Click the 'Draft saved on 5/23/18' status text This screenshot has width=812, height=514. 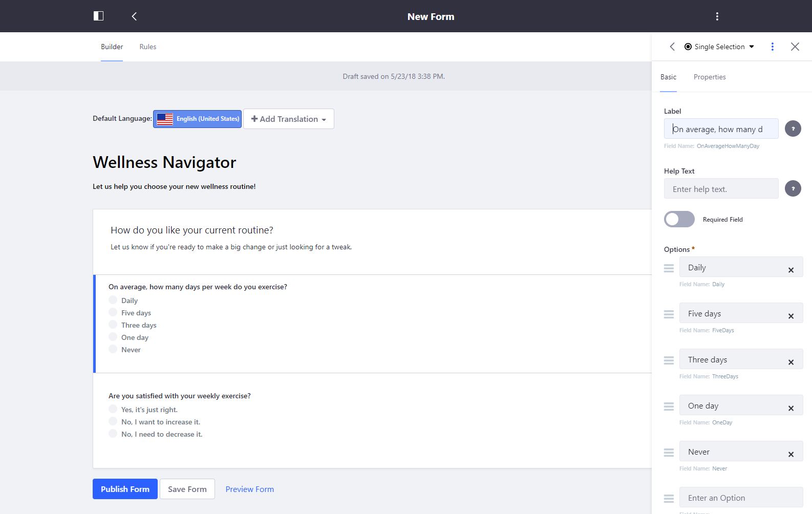pyautogui.click(x=394, y=76)
